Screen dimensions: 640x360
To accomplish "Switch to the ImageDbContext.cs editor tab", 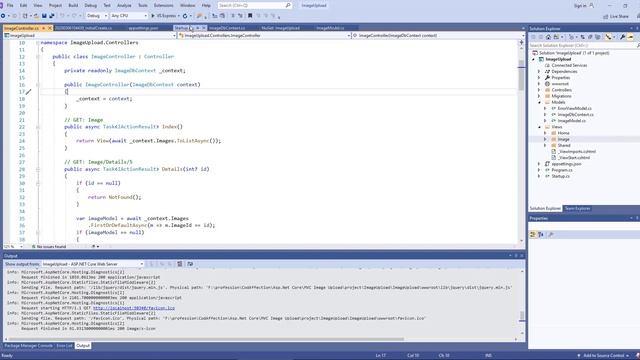I will pyautogui.click(x=227, y=28).
